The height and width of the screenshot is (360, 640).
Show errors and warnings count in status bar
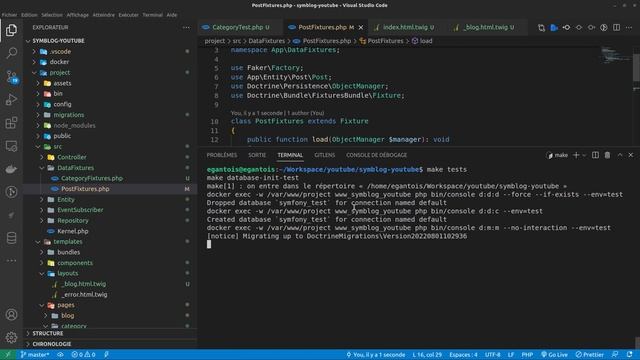(83, 355)
